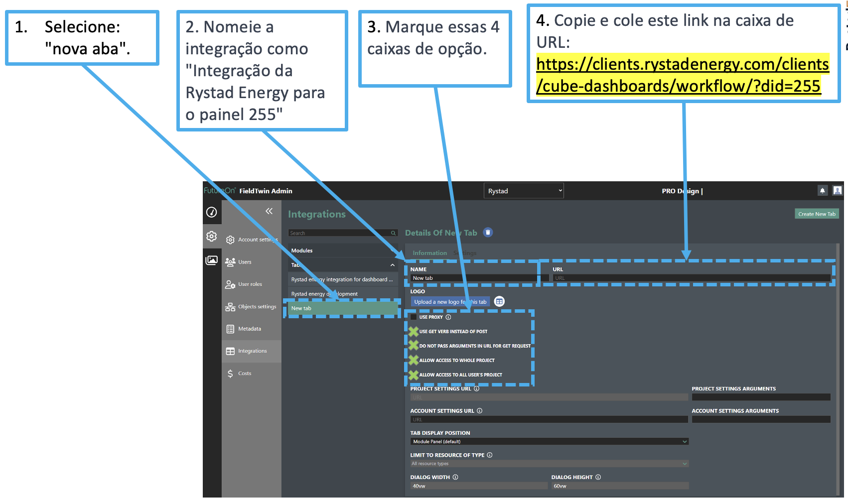The width and height of the screenshot is (848, 504).
Task: Click the Dialog Width field
Action: coord(479,486)
